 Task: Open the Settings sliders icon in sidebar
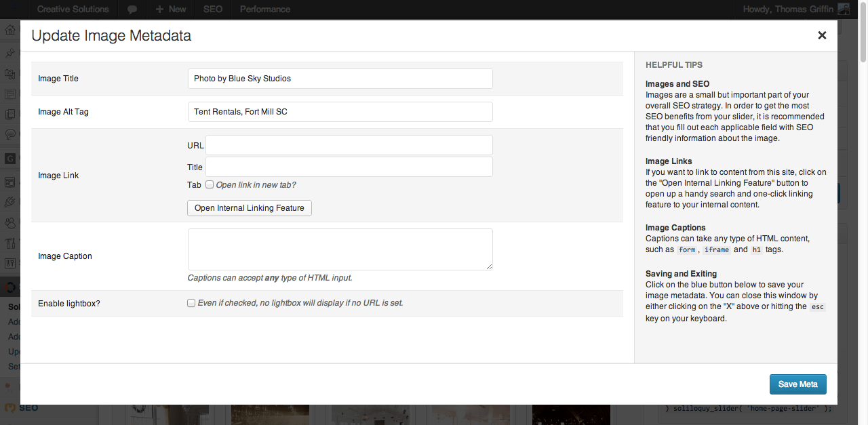pos(10,263)
